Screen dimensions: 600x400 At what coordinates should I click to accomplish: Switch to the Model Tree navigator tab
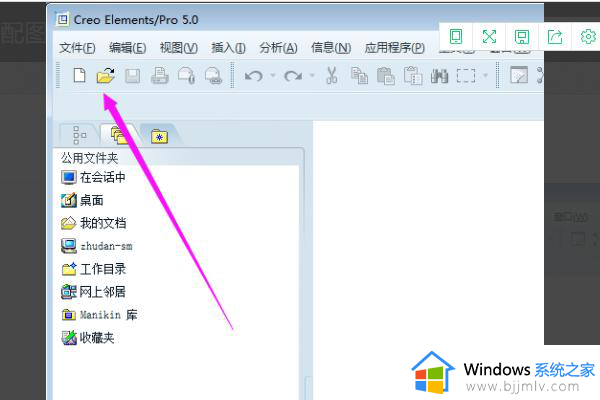pos(80,135)
